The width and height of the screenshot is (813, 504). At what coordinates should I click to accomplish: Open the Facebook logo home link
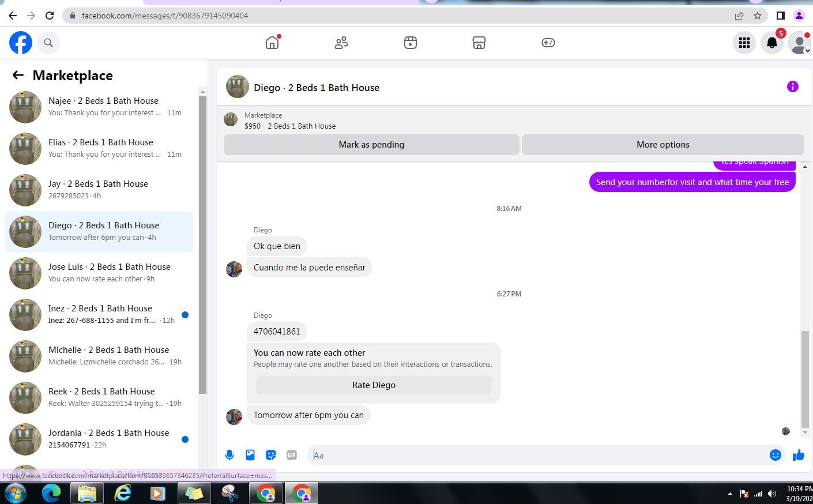click(21, 43)
